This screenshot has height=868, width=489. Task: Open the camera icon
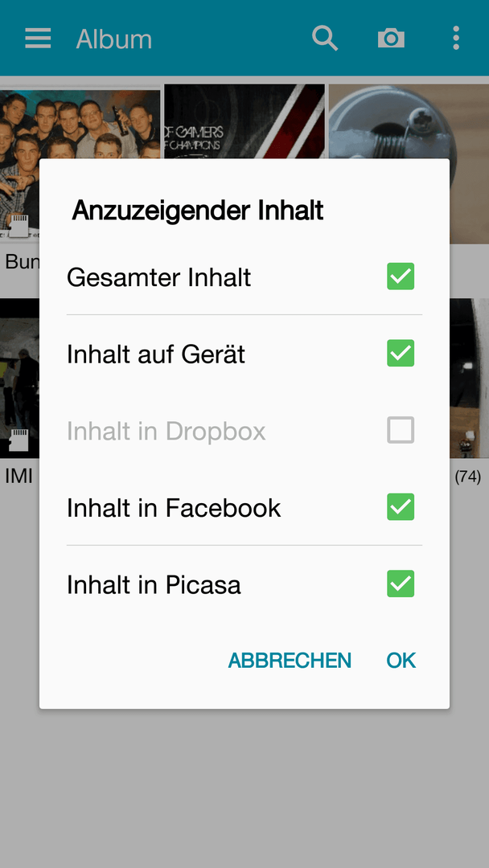click(x=391, y=39)
